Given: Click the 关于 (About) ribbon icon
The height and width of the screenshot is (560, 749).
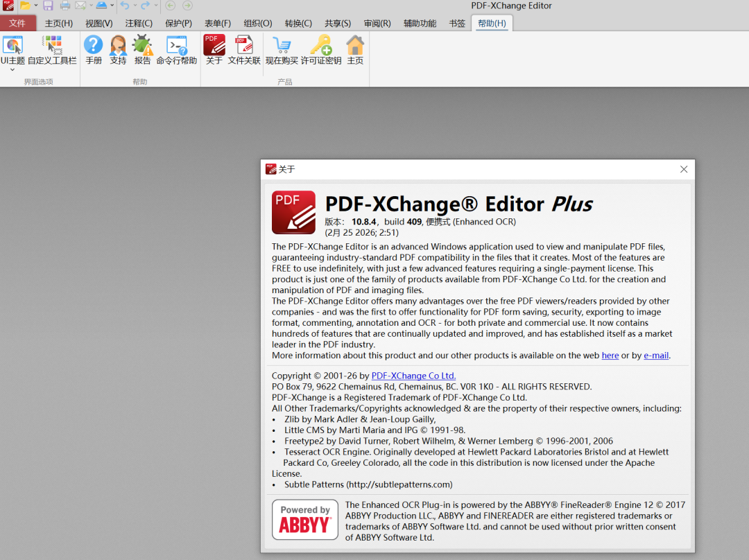Looking at the screenshot, I should (x=214, y=50).
